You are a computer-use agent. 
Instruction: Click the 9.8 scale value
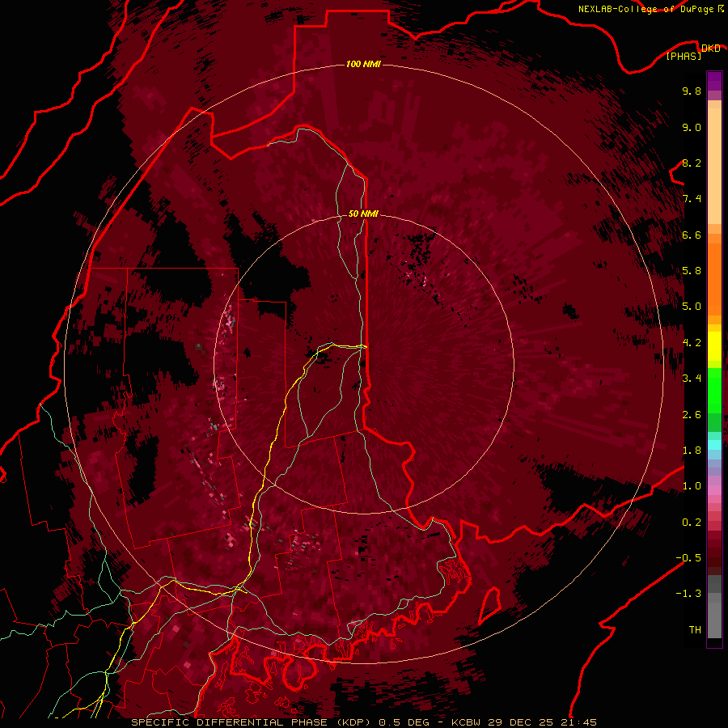pyautogui.click(x=692, y=91)
